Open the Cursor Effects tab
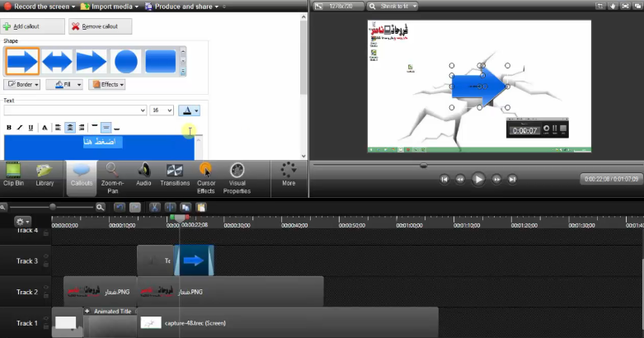 pyautogui.click(x=206, y=178)
